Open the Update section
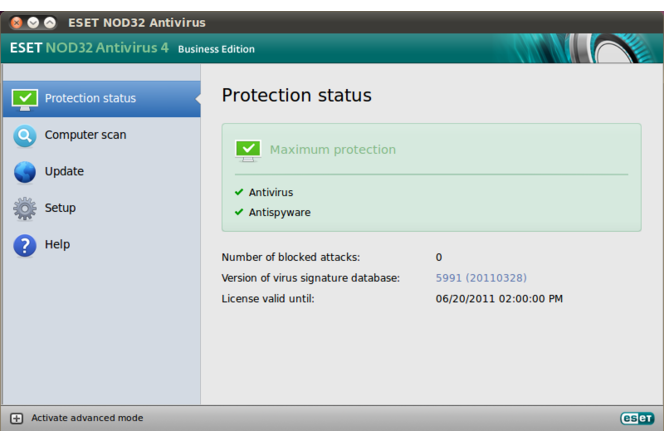The image size is (664, 443). [102, 172]
